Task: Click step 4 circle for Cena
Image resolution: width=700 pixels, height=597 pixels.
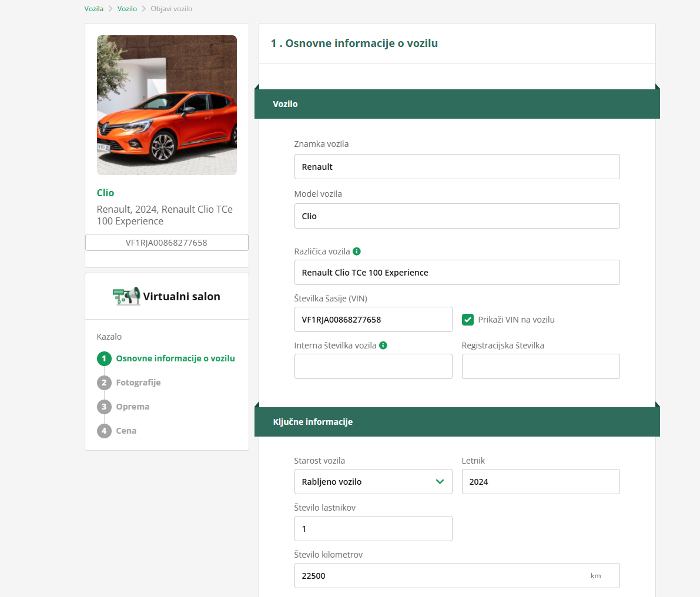Action: tap(104, 431)
